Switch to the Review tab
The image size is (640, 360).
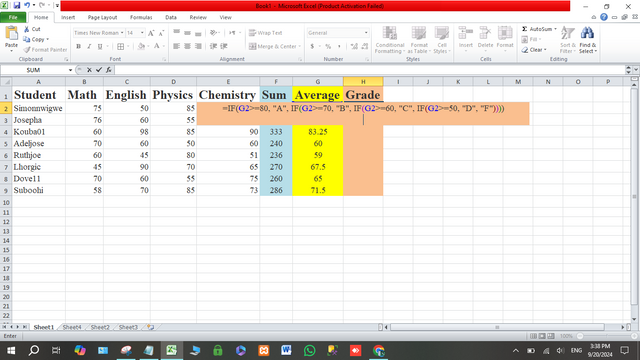(198, 18)
